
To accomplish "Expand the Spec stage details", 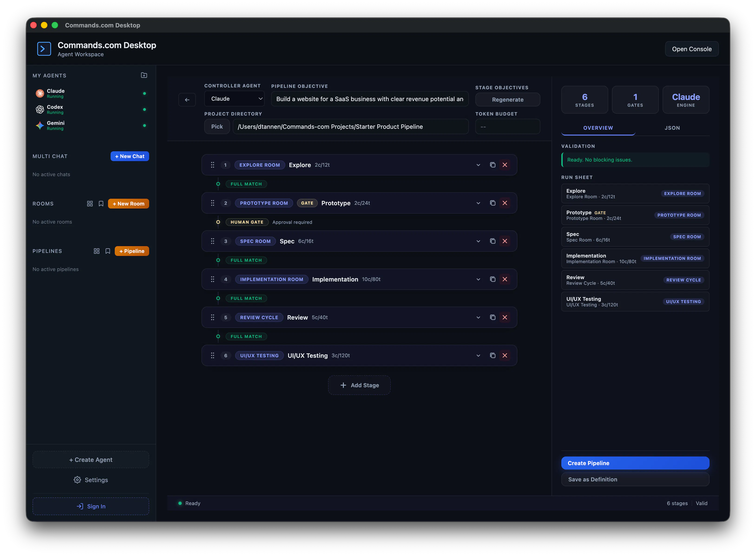I will coord(478,241).
